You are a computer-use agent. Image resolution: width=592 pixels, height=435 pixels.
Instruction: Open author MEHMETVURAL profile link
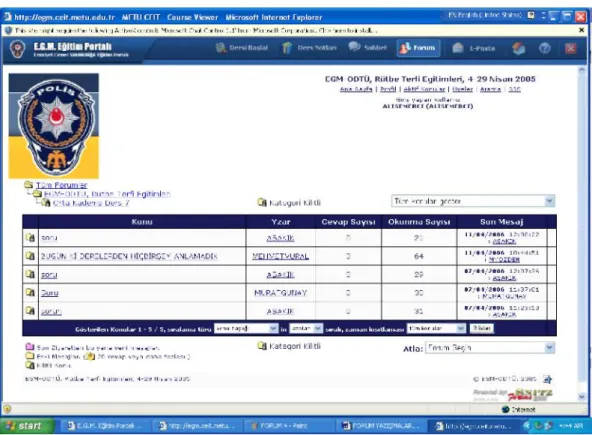click(x=281, y=256)
